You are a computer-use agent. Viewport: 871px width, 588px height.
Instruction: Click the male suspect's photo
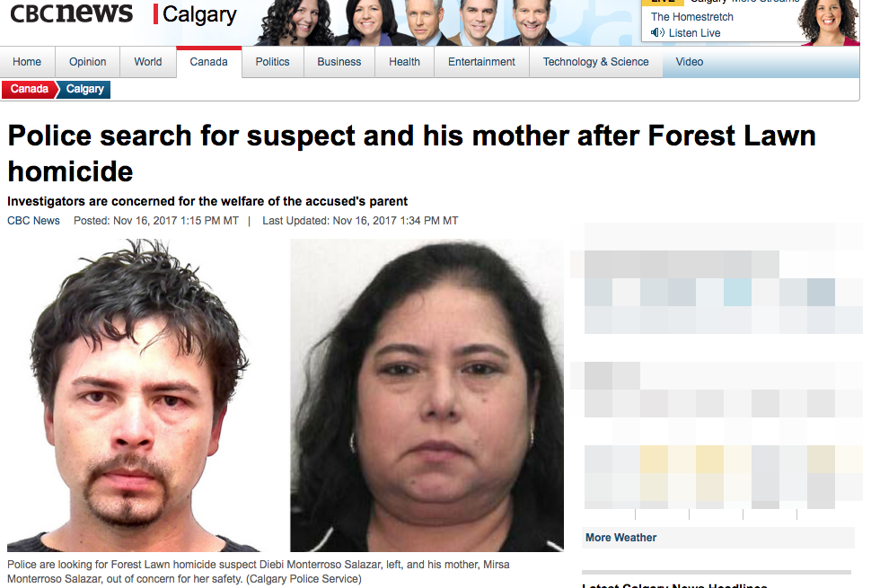(x=133, y=395)
